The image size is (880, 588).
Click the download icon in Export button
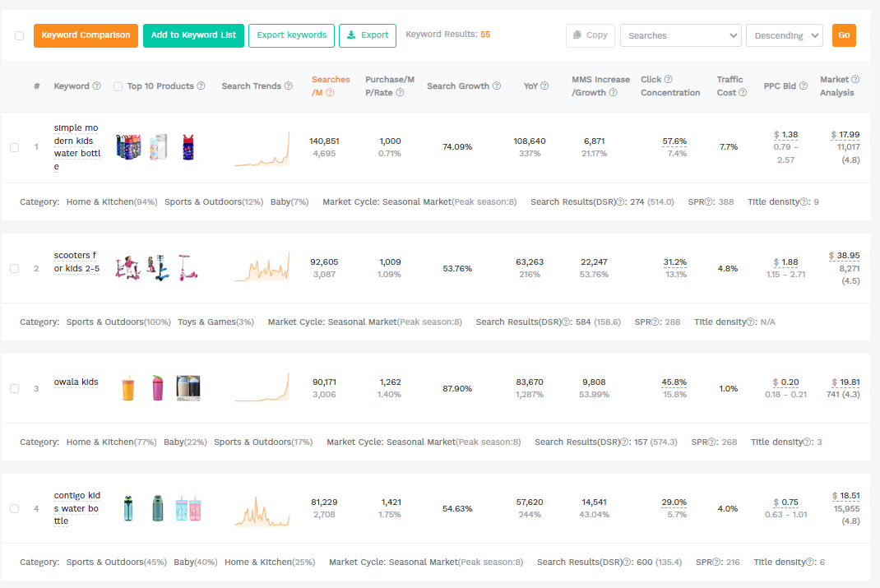click(351, 35)
